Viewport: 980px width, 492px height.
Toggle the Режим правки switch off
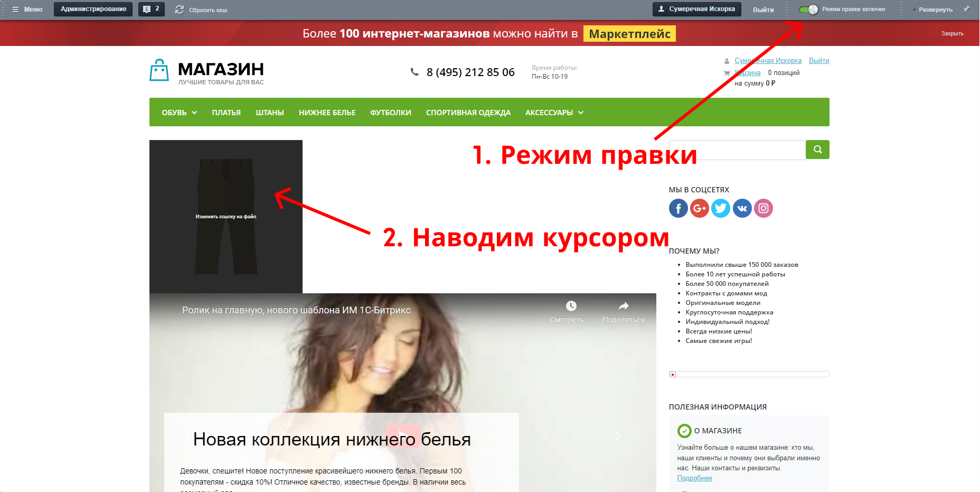pyautogui.click(x=808, y=10)
